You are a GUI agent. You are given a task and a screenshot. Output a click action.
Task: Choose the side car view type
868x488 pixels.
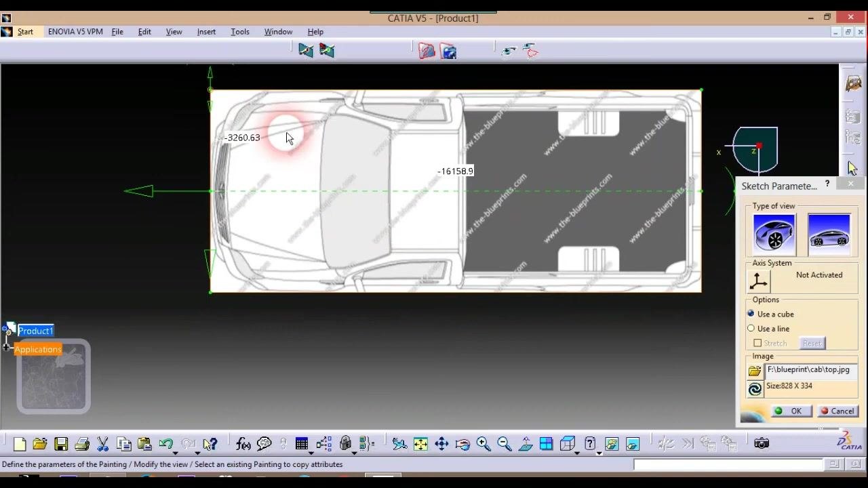click(829, 234)
